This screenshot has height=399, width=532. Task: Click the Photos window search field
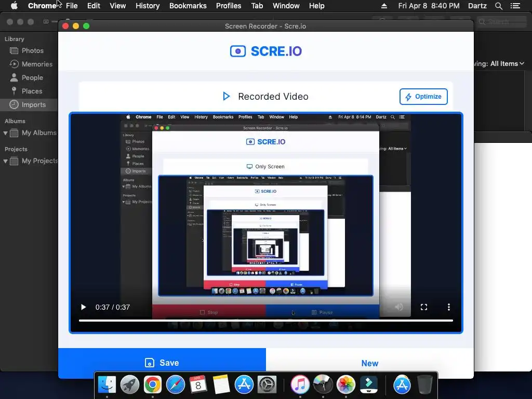click(x=501, y=22)
